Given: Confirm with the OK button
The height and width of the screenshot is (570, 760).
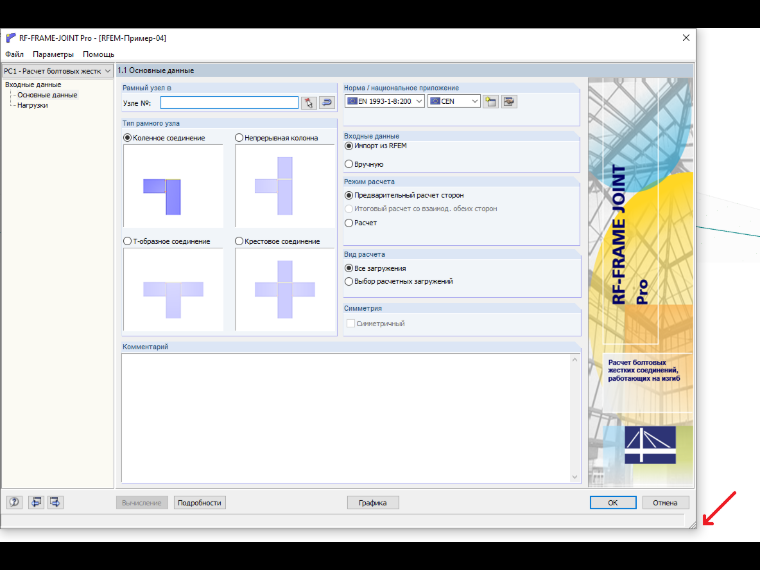Looking at the screenshot, I should coord(613,503).
